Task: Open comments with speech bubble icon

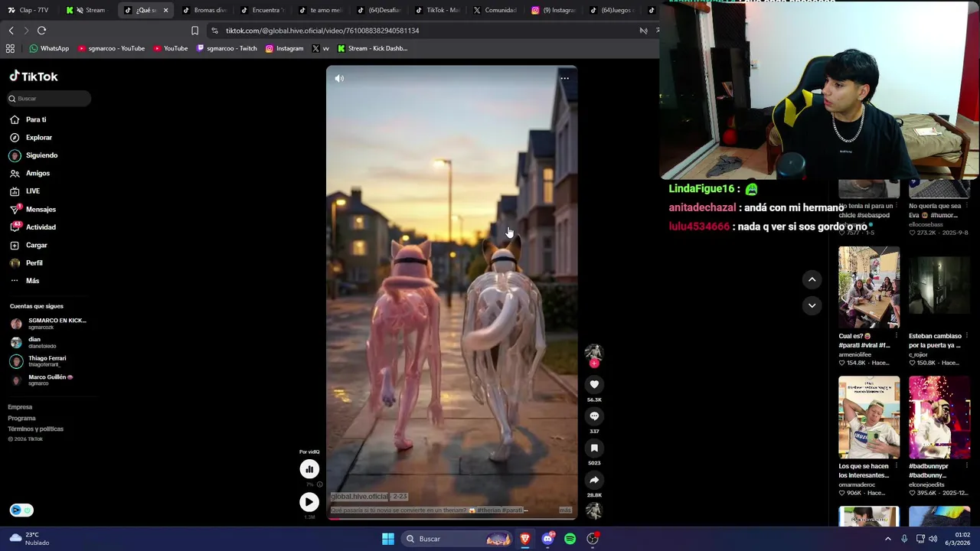Action: (x=594, y=416)
